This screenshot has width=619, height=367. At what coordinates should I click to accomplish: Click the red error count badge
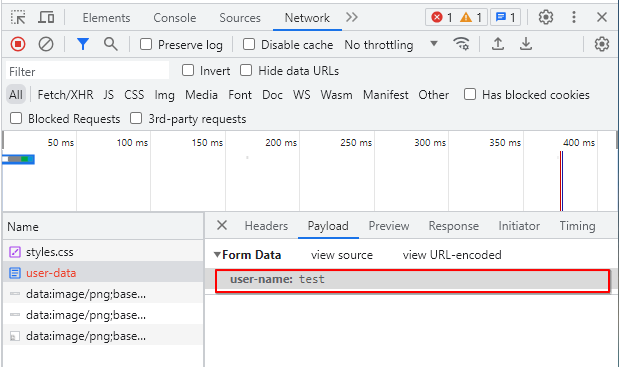pos(442,17)
